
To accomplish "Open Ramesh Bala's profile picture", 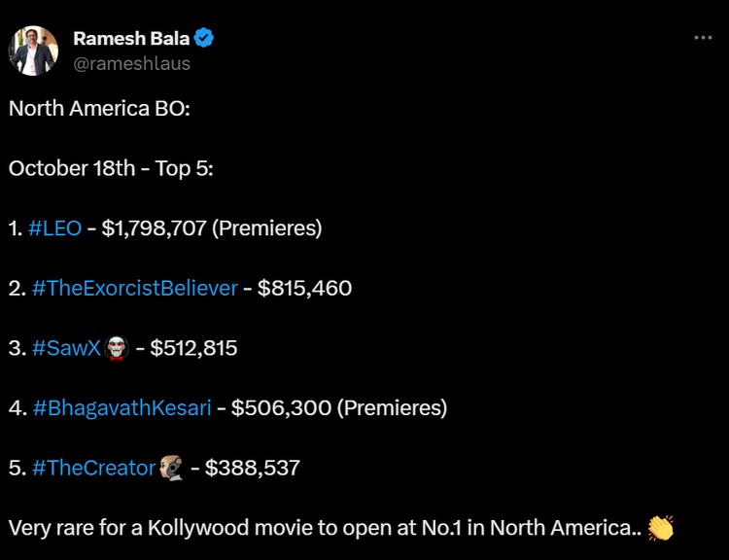I will [34, 51].
